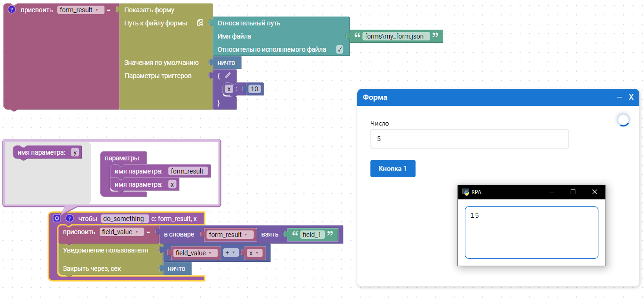Click the Python icon in the RPA title bar
644x300 pixels.
tap(465, 192)
